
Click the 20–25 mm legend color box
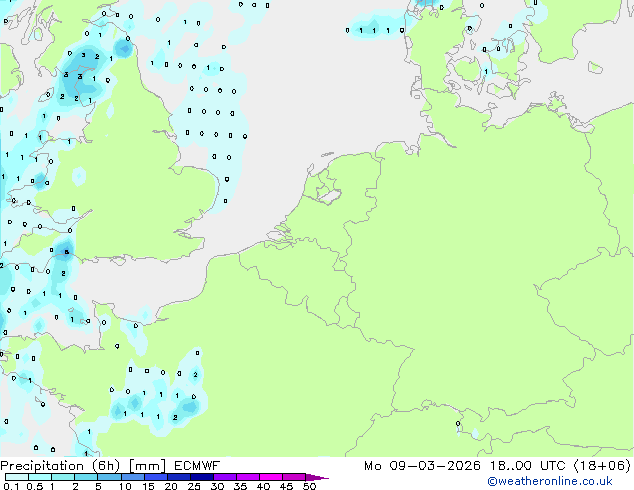coord(179,477)
